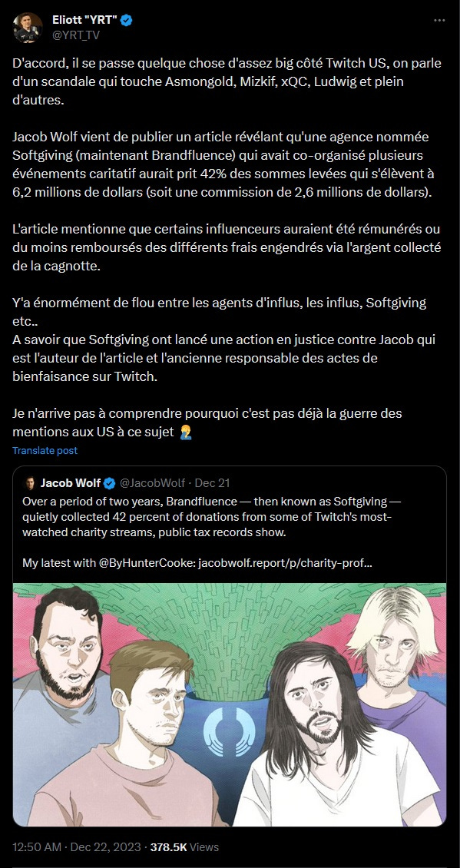Open the Jacob Wolf name in quoted post
This screenshot has width=460, height=868.
click(71, 483)
